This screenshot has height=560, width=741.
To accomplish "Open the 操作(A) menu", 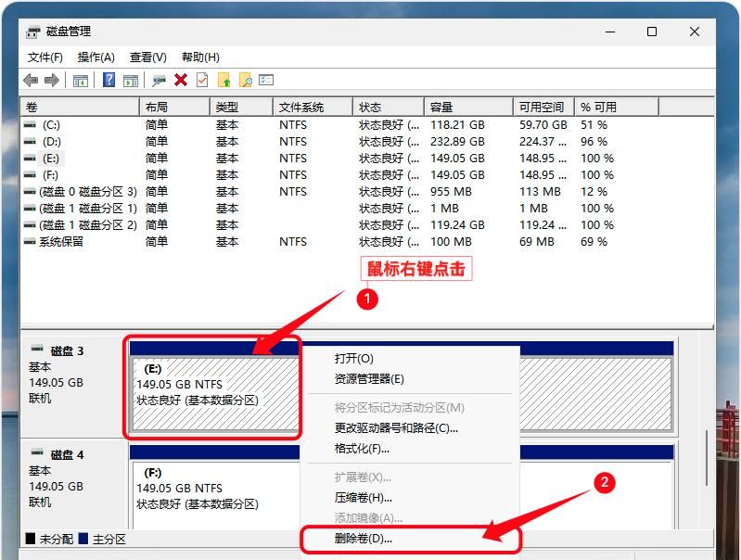I will 96,57.
